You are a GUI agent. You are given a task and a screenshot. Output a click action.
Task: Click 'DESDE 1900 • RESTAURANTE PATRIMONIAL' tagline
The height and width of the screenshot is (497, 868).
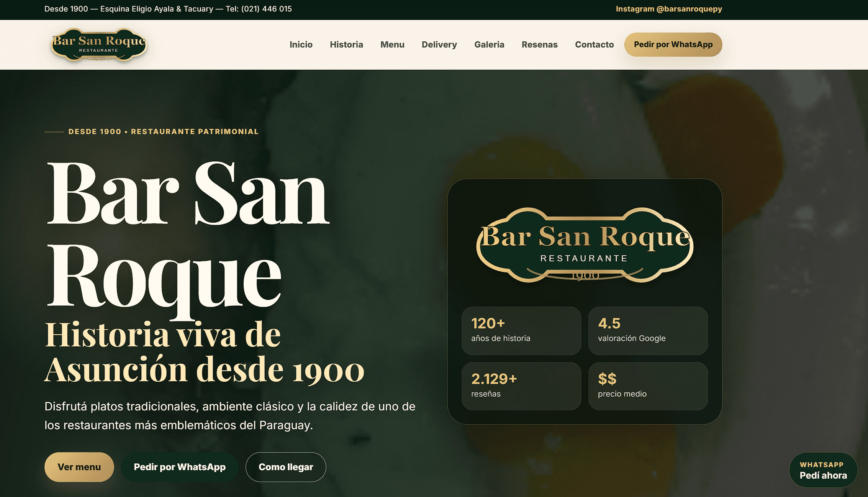click(163, 131)
